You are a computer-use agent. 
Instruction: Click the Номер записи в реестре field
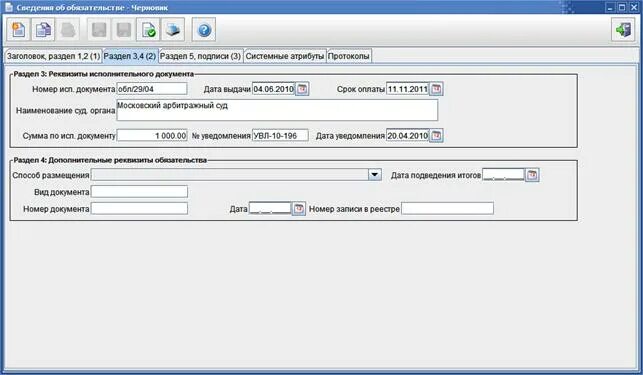click(447, 208)
